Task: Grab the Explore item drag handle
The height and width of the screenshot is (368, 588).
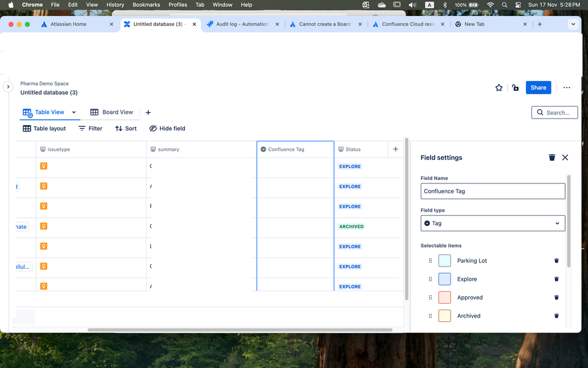Action: [x=430, y=279]
